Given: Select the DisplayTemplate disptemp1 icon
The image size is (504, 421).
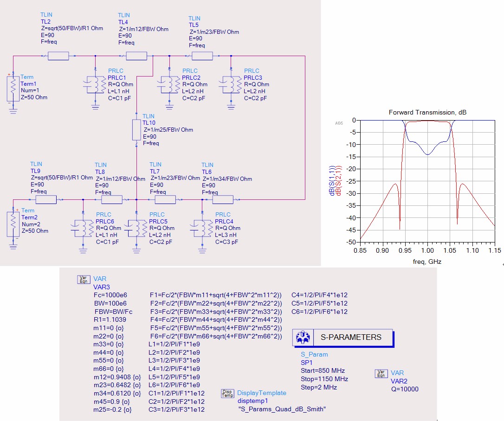Looking at the screenshot, I should click(x=227, y=393).
